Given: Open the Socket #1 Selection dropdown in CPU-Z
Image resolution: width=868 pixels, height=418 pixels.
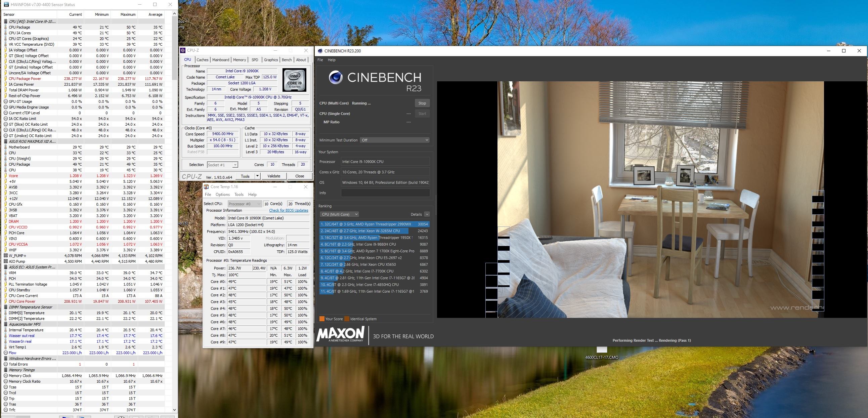Looking at the screenshot, I should (x=222, y=165).
